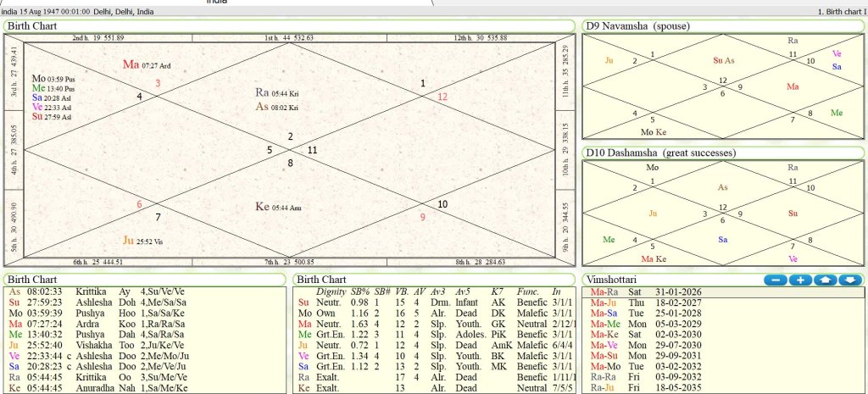Viewport: 868px width, 394px height.
Task: Click the Dignity column header
Action: click(331, 292)
